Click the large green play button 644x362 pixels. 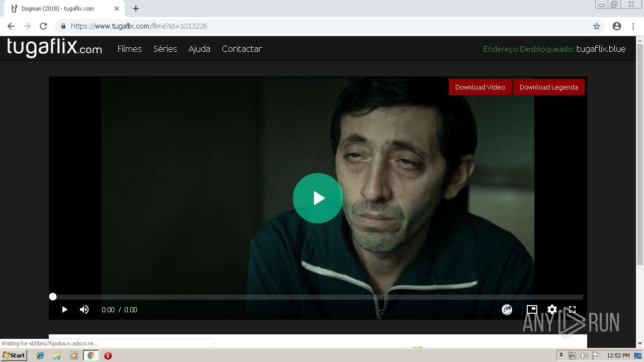click(317, 198)
